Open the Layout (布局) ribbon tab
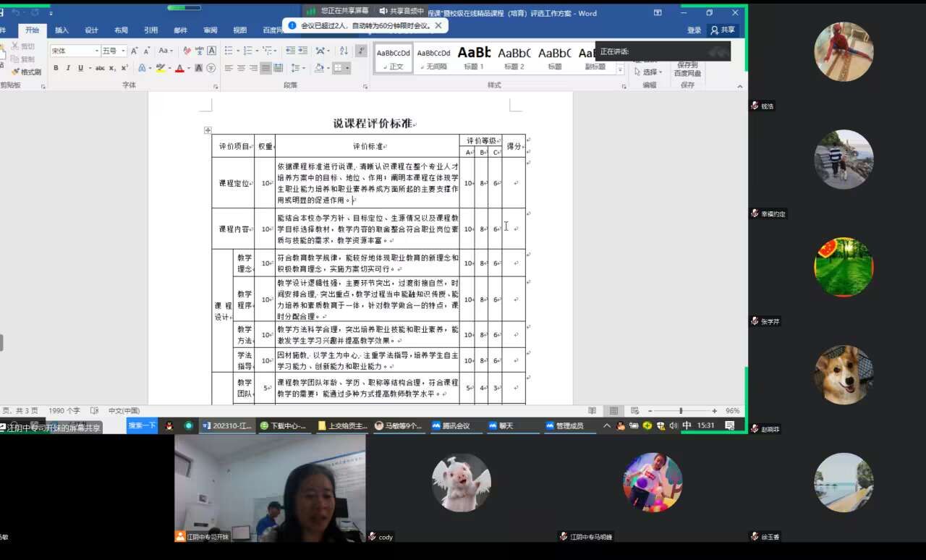The width and height of the screenshot is (926, 560). point(121,30)
